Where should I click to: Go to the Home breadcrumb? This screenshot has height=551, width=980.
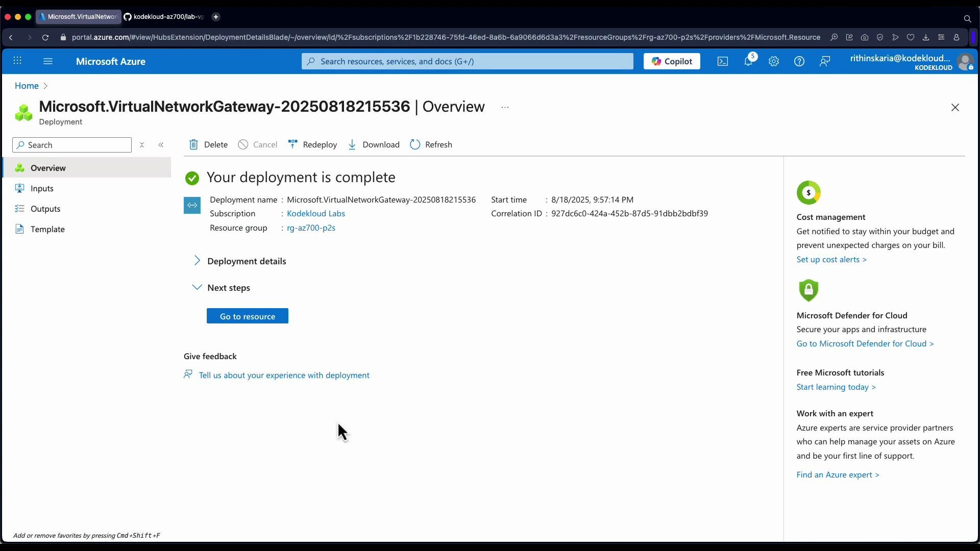[x=27, y=86]
